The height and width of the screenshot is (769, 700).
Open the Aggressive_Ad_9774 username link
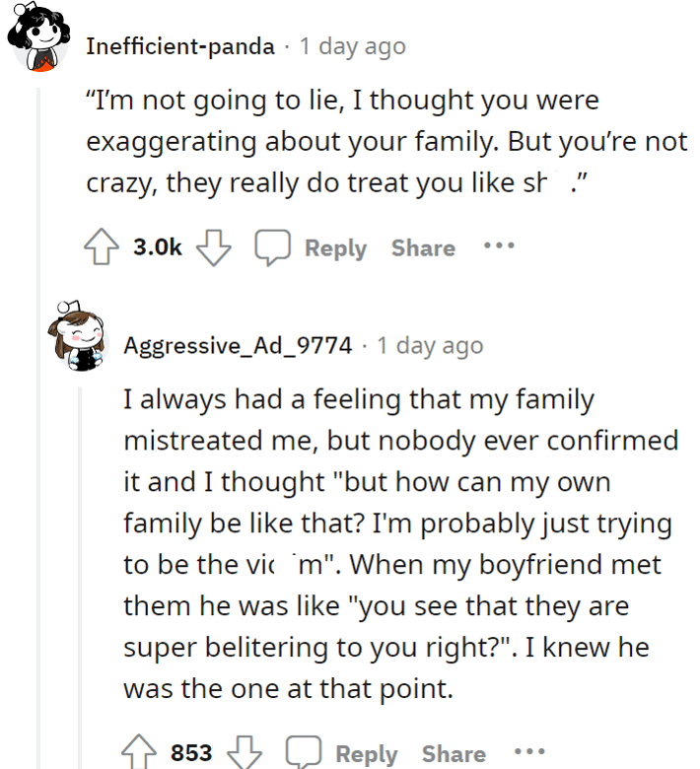point(238,346)
